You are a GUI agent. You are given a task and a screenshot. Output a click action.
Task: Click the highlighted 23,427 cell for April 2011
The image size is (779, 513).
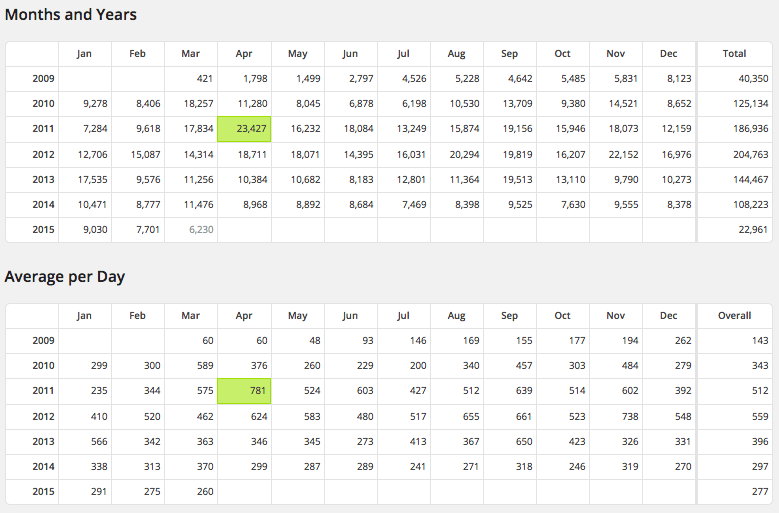[x=244, y=129]
